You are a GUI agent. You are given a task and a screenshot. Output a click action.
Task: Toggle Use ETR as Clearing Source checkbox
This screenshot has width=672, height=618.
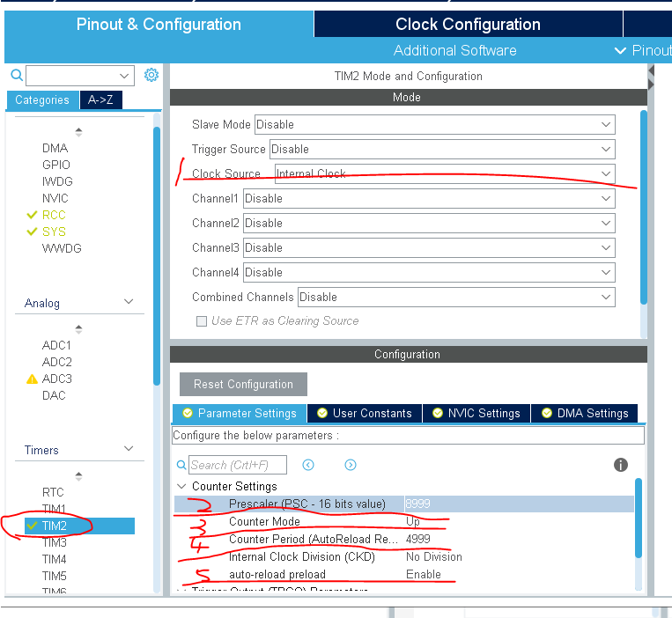click(x=202, y=321)
